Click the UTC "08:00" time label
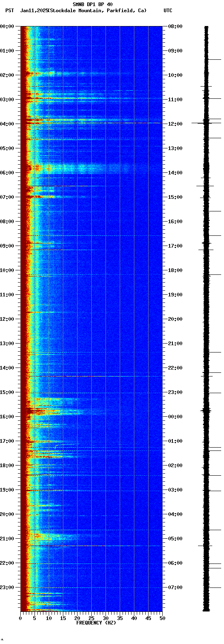 click(175, 26)
